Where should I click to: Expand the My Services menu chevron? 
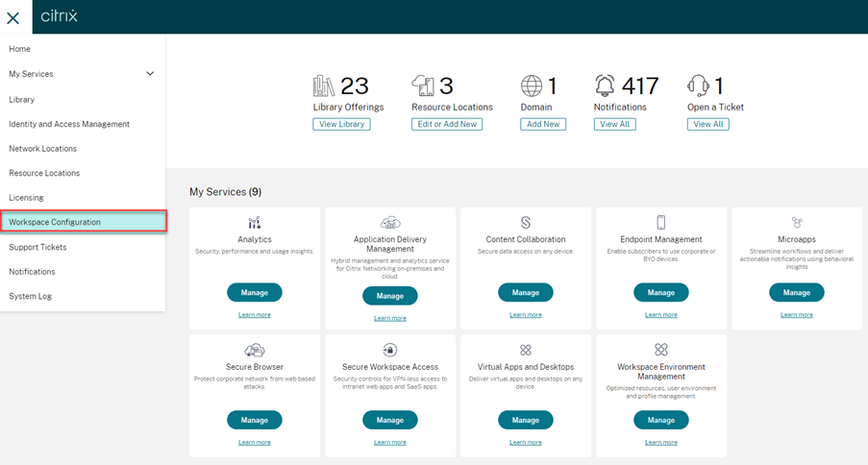150,74
